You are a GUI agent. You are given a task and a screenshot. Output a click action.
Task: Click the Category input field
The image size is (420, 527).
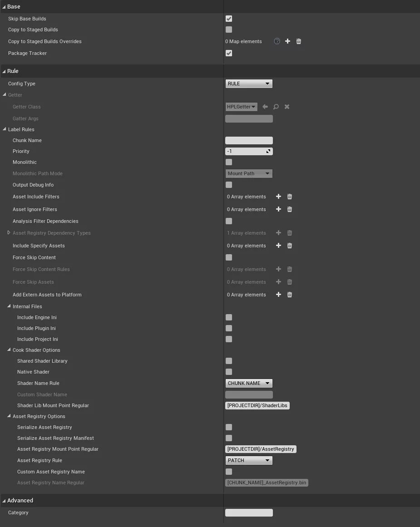249,512
